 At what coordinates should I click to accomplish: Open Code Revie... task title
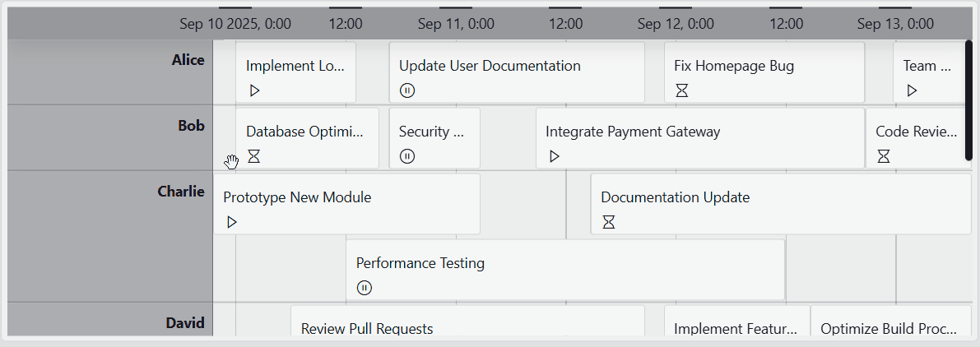point(917,132)
